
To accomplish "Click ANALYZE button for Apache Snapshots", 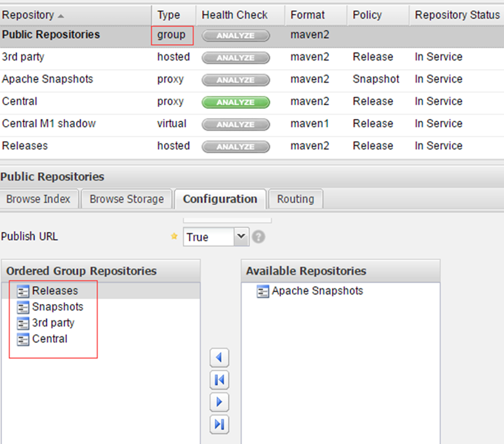I will [x=236, y=80].
